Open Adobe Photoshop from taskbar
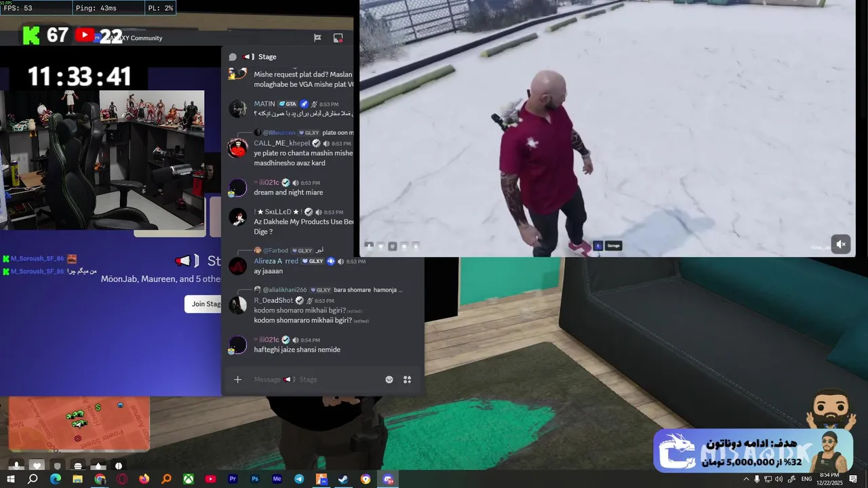 coord(255,479)
